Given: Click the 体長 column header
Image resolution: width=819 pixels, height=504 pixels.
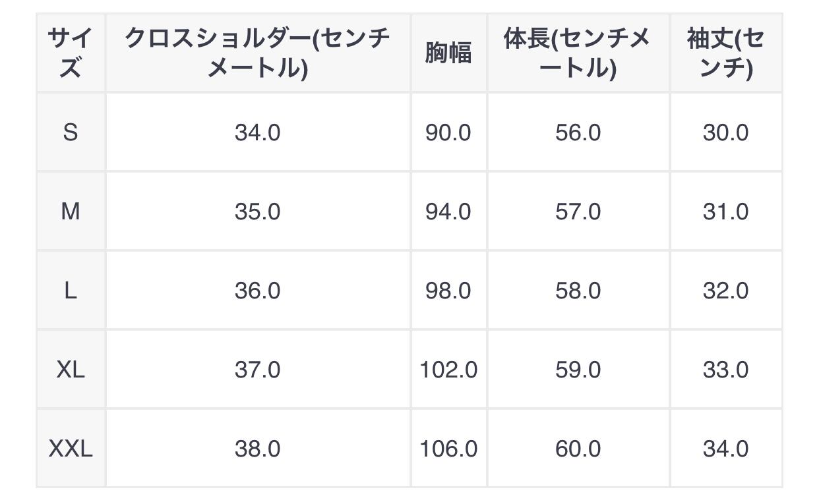Looking at the screenshot, I should 578,53.
